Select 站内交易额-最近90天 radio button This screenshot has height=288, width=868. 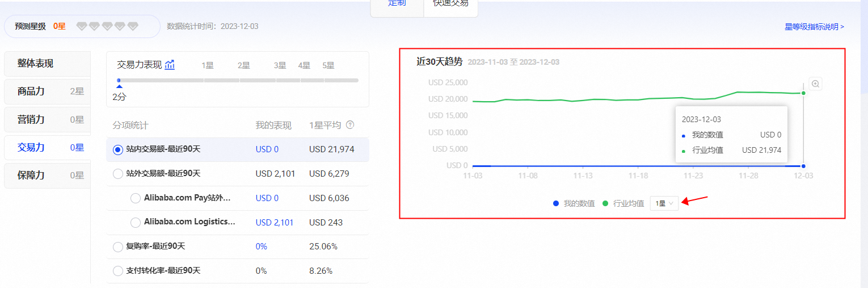coord(118,150)
